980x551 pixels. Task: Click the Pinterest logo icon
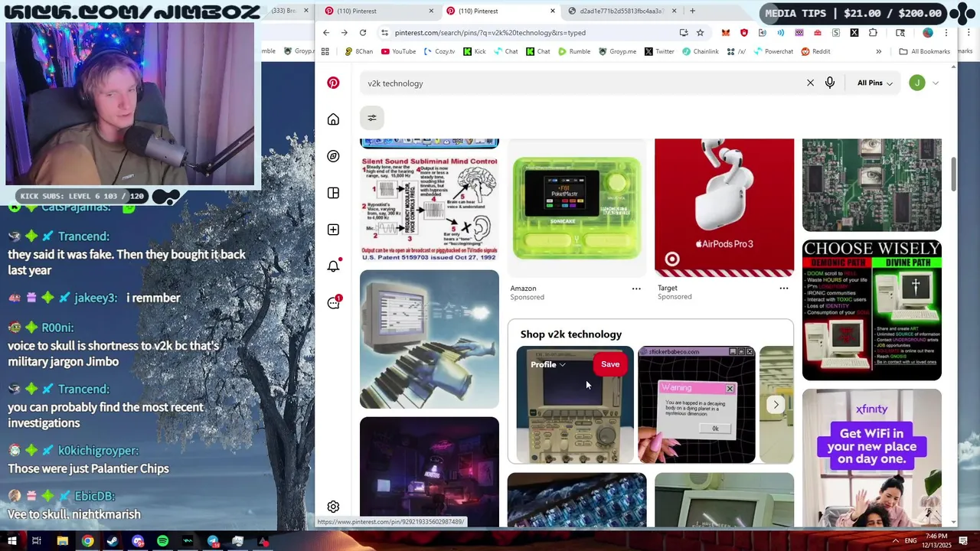pyautogui.click(x=333, y=83)
